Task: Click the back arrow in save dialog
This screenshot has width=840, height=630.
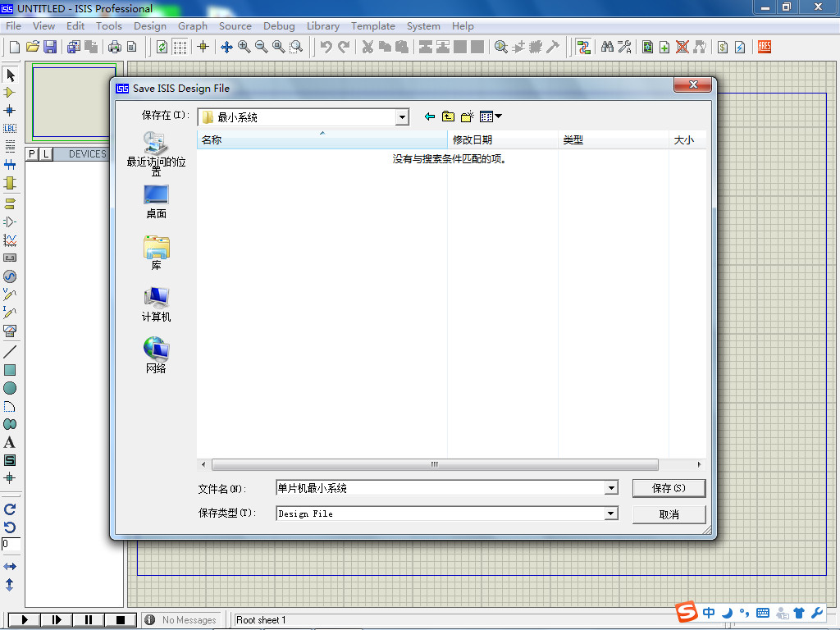Action: pos(429,116)
